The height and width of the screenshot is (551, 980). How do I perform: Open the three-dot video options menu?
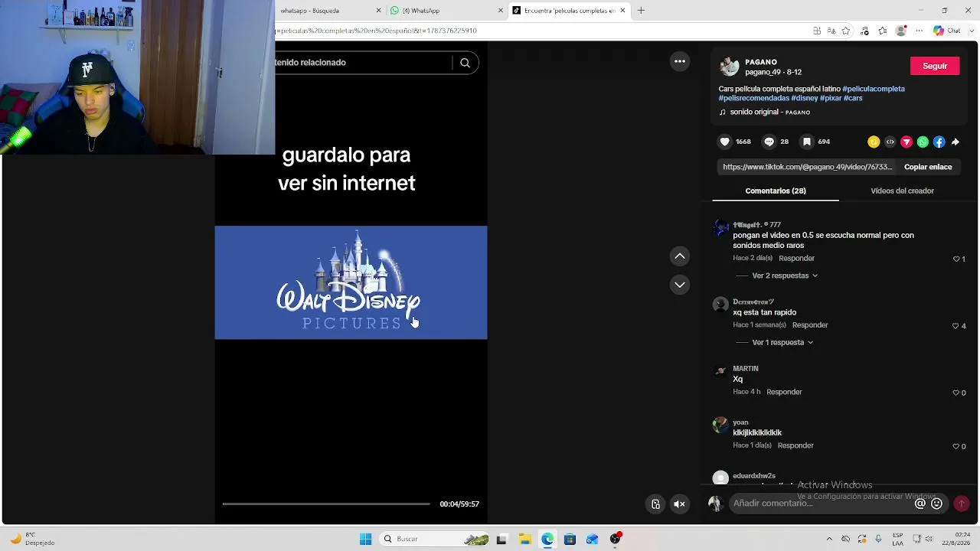680,61
